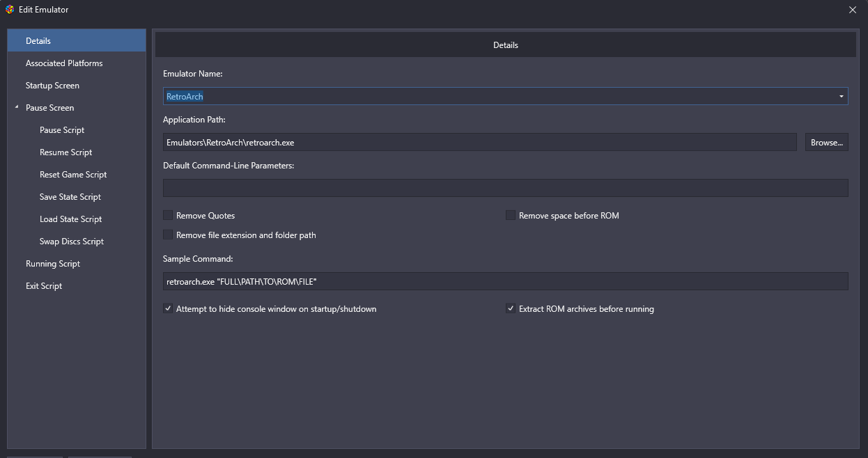The height and width of the screenshot is (458, 868).
Task: Click the Browse... button
Action: (827, 142)
